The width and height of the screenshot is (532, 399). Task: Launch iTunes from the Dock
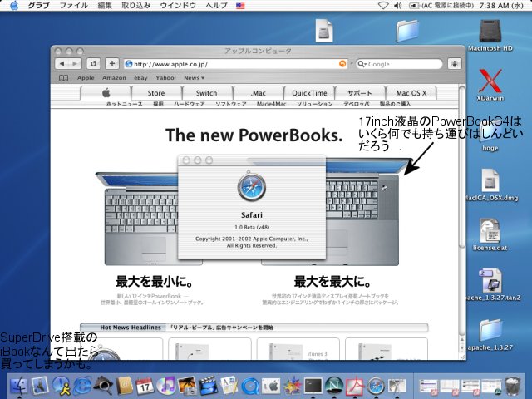coord(166,386)
